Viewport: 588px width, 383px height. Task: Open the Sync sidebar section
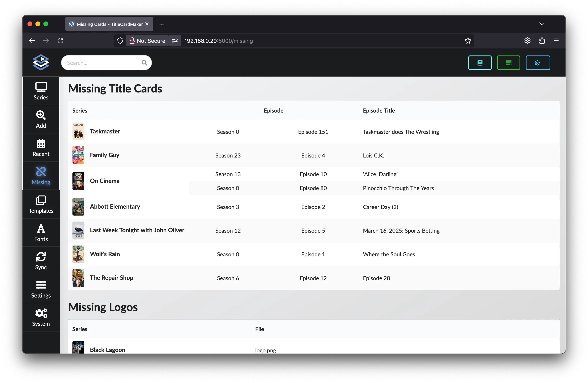[x=41, y=261]
